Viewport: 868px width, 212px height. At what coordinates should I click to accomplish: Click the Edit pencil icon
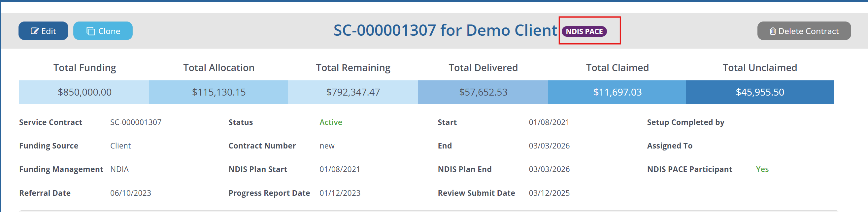click(34, 31)
